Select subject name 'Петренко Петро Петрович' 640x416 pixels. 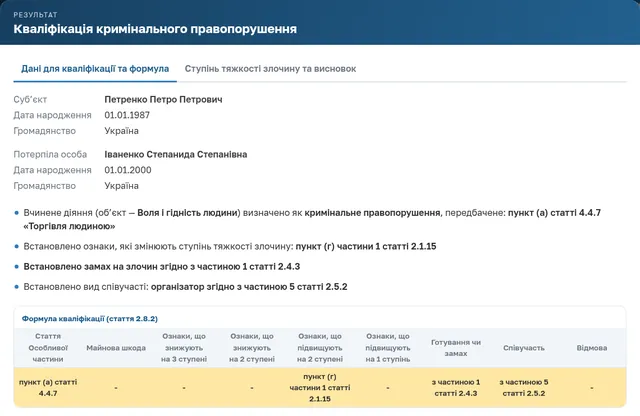pyautogui.click(x=163, y=100)
